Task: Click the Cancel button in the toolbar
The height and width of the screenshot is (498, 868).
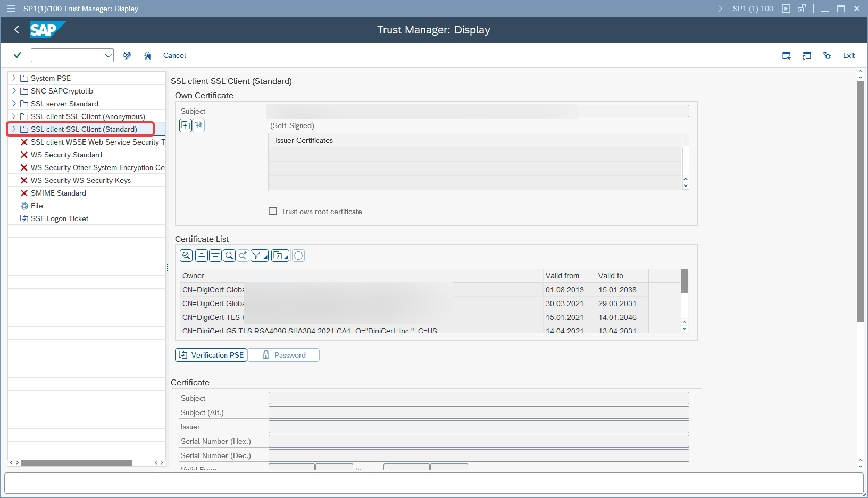Action: pyautogui.click(x=174, y=55)
